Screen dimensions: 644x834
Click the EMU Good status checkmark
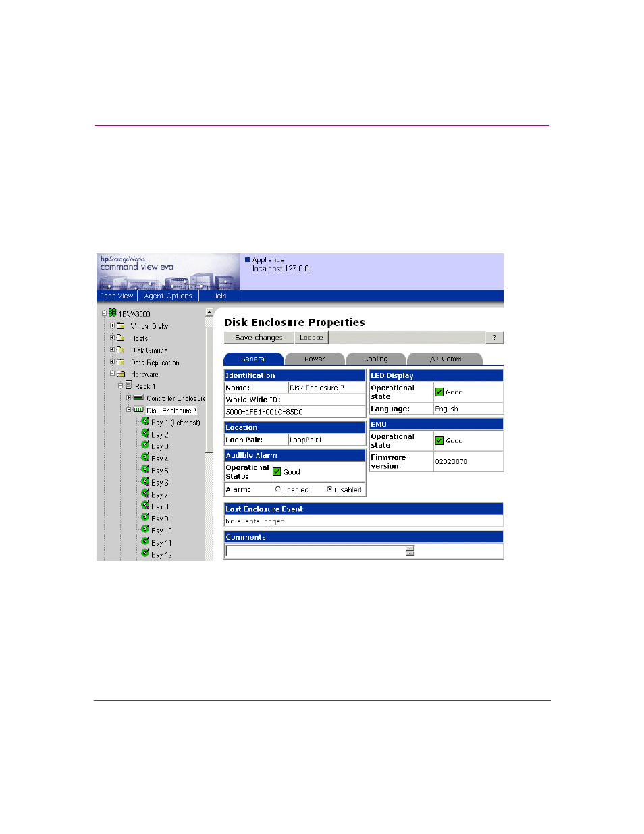coord(439,440)
